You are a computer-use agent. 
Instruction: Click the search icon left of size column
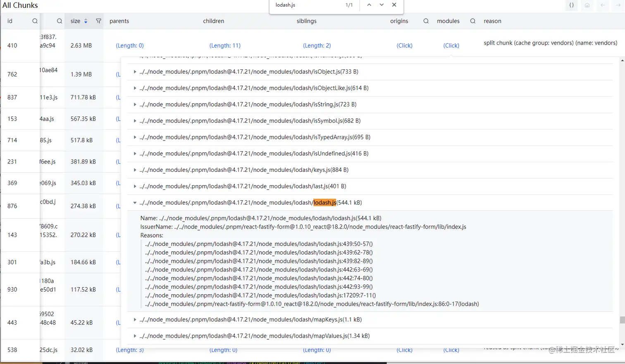pos(60,21)
